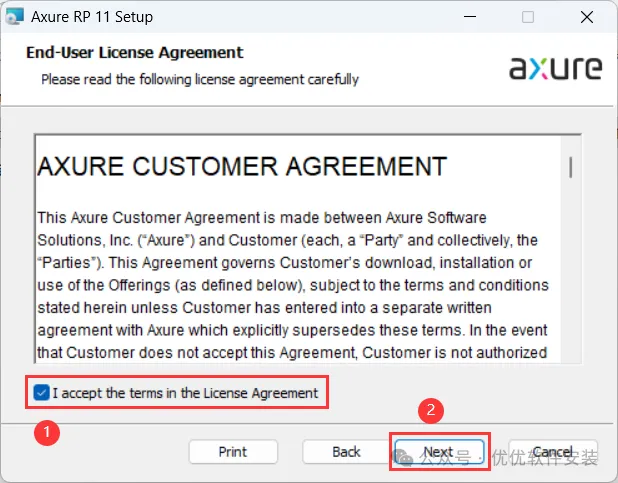The image size is (618, 483).
Task: Click the license line starting "This Axure Customer Agreement"
Action: tap(262, 218)
